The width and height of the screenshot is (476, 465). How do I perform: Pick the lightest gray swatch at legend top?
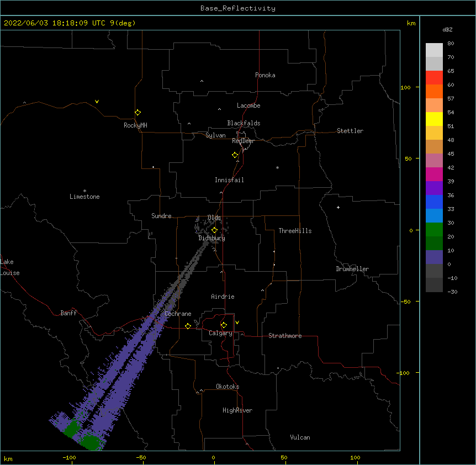tap(434, 50)
